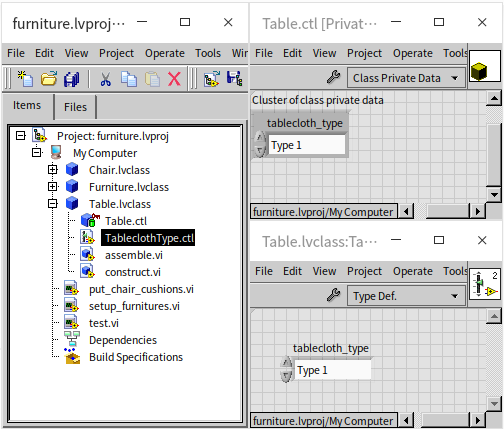Viewport: 504px width, 429px height.
Task: Click Type 1 field in Table.ctl window
Action: click(307, 145)
